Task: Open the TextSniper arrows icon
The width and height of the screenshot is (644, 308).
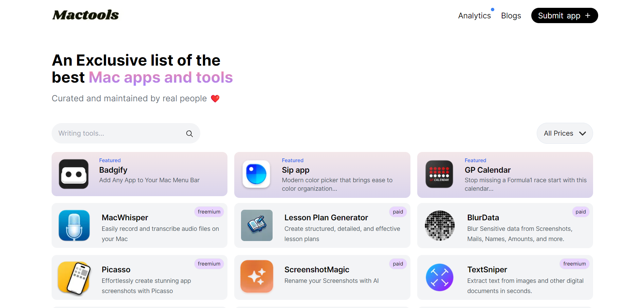Action: click(x=440, y=277)
